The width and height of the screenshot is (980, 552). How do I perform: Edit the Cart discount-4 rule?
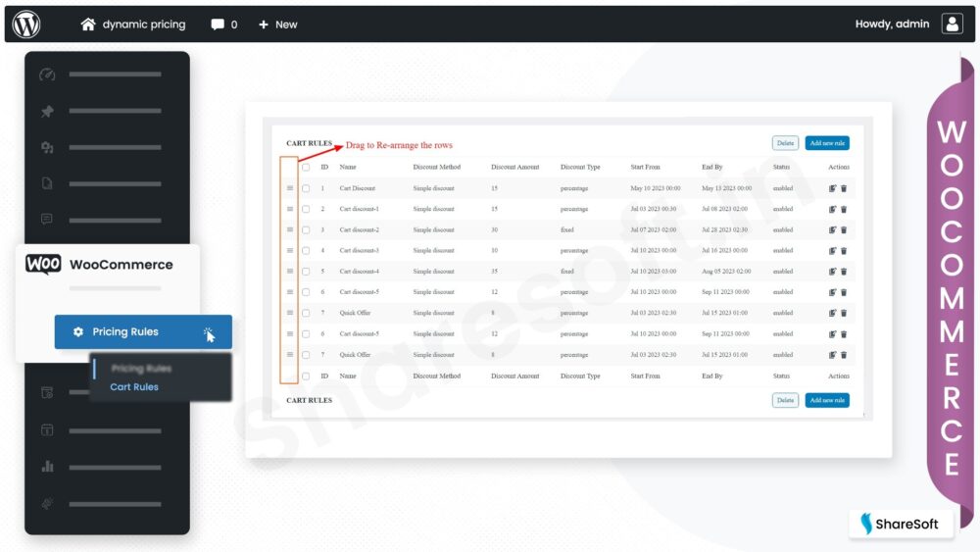(x=832, y=272)
